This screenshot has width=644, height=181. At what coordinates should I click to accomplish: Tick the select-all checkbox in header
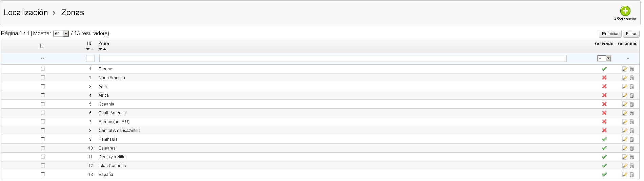point(42,46)
